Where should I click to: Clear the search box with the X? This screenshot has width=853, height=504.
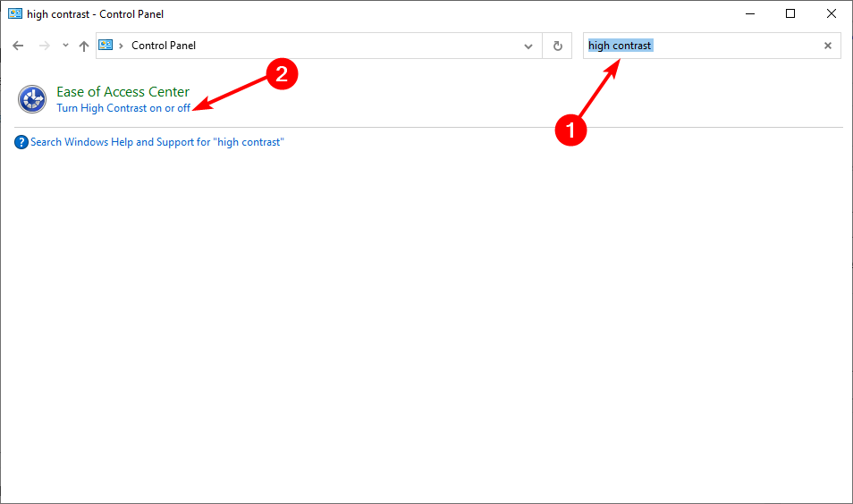pos(828,46)
